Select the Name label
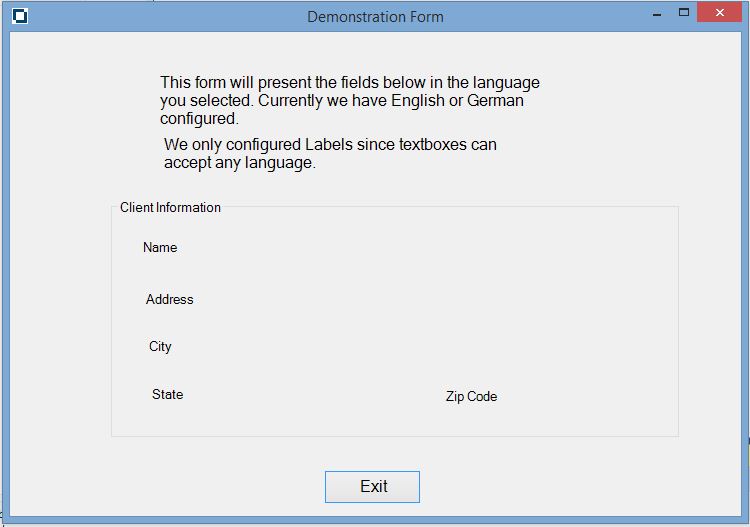Image resolution: width=750 pixels, height=527 pixels. [x=160, y=248]
